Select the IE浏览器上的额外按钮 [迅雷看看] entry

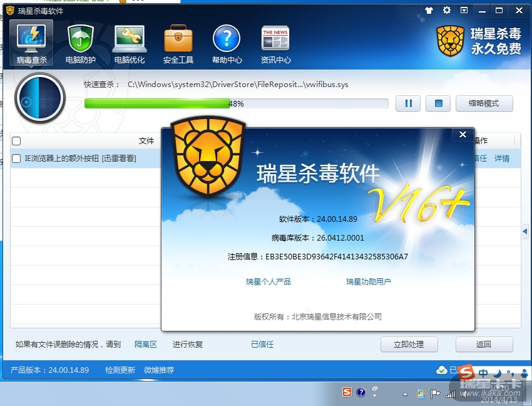pyautogui.click(x=80, y=159)
